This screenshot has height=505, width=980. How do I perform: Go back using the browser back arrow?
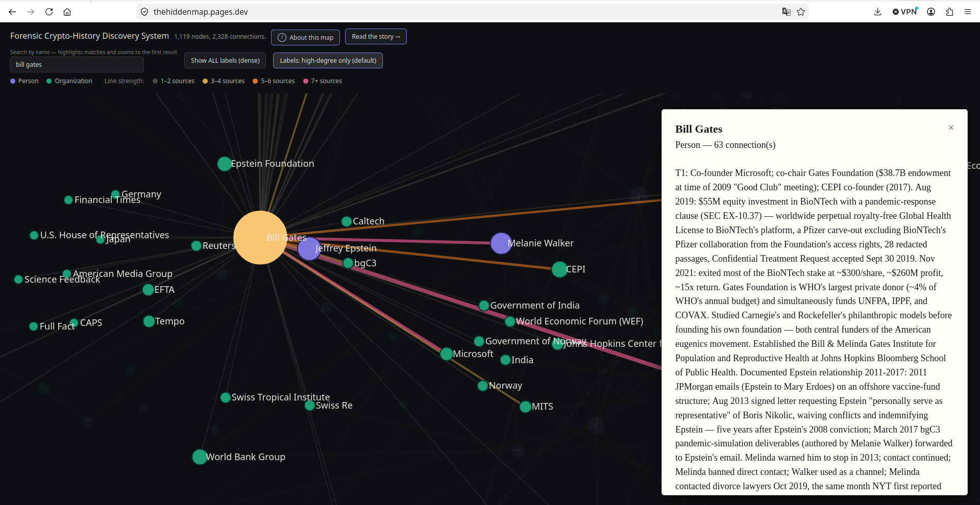pos(12,12)
